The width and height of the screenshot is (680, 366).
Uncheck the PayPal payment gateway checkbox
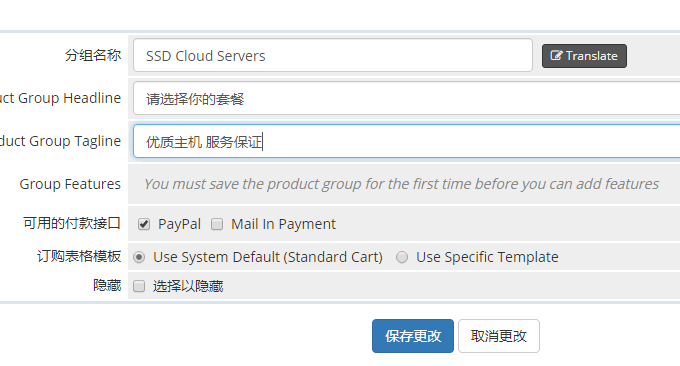point(144,224)
